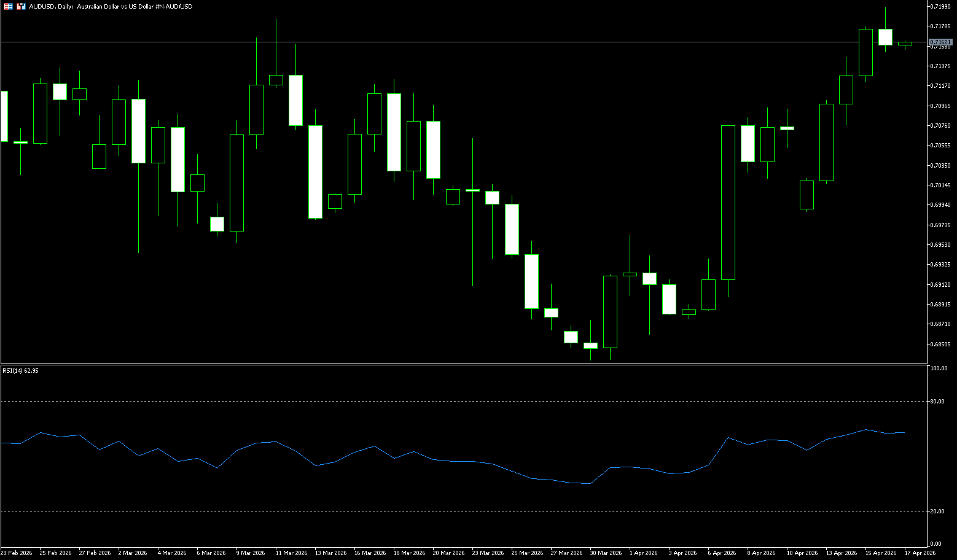Click the 16 Mar 2026 date label
The height and width of the screenshot is (560, 957).
(x=369, y=553)
